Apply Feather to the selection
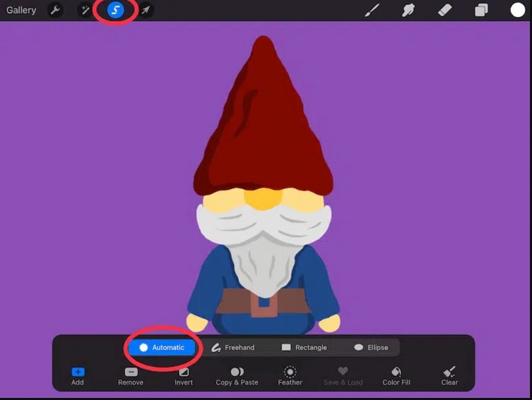The height and width of the screenshot is (400, 532). coord(290,375)
